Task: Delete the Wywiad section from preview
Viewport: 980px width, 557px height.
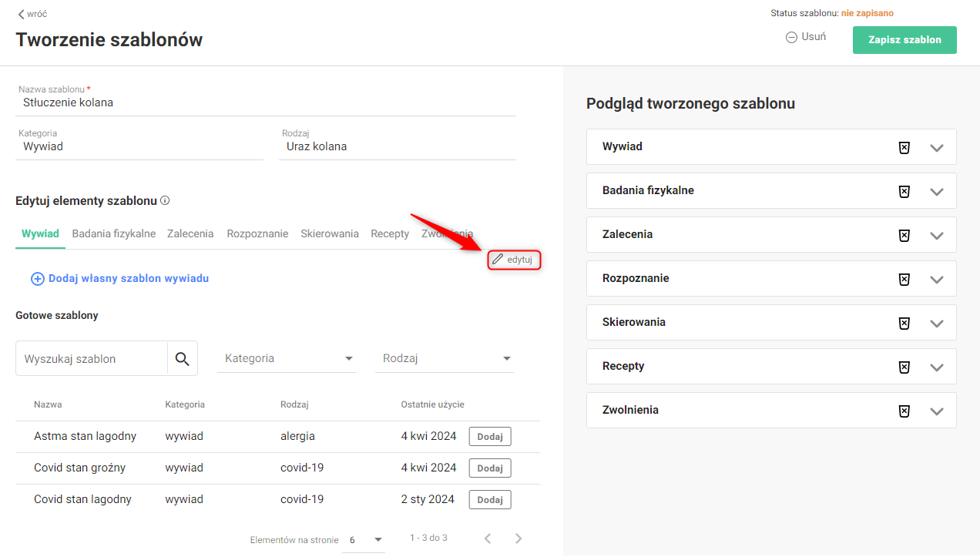Action: pyautogui.click(x=904, y=148)
